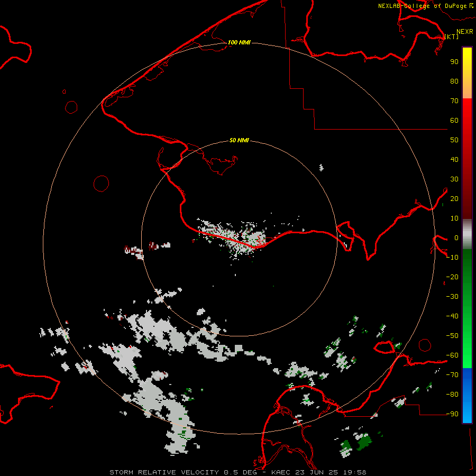
Task: Click the -80 value on the velocity scale
Action: coord(452,395)
